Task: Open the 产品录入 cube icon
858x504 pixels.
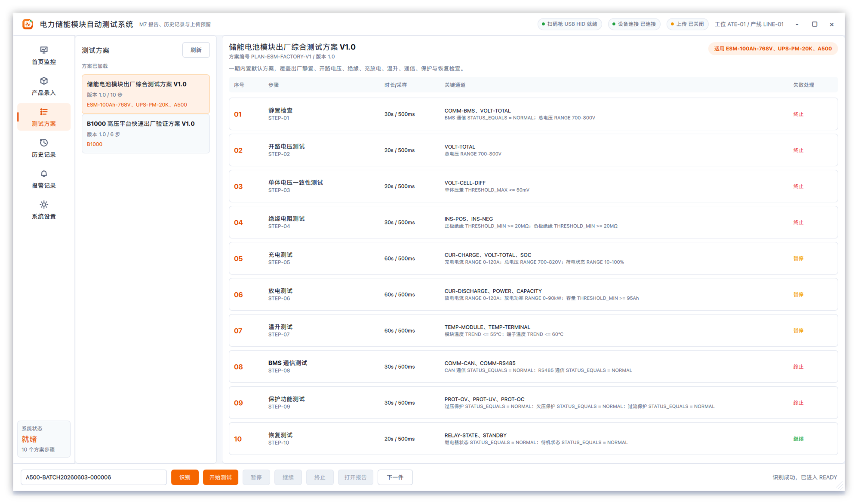Action: [x=44, y=81]
